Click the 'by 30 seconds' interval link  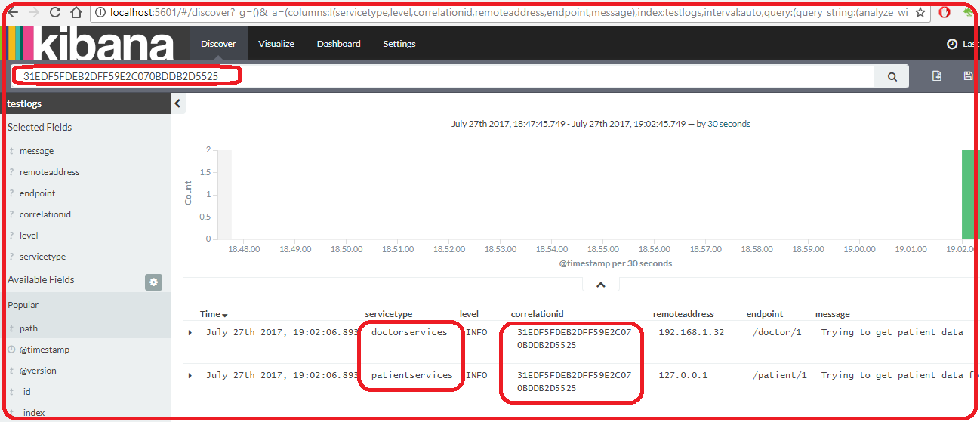723,124
